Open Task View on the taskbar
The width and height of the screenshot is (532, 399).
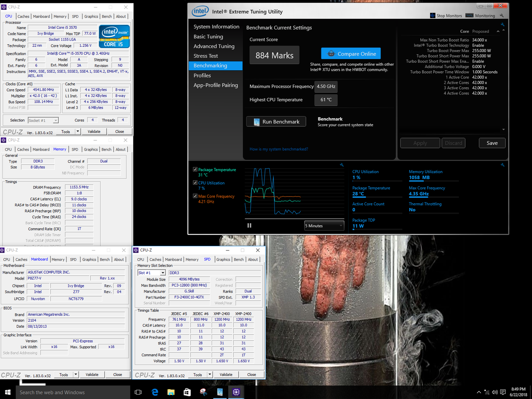138,392
